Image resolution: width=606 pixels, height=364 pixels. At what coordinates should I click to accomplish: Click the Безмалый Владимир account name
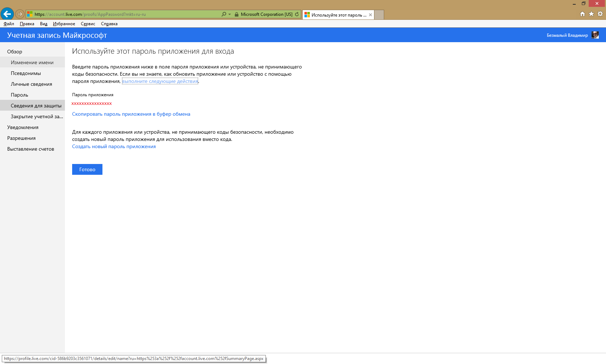(567, 35)
